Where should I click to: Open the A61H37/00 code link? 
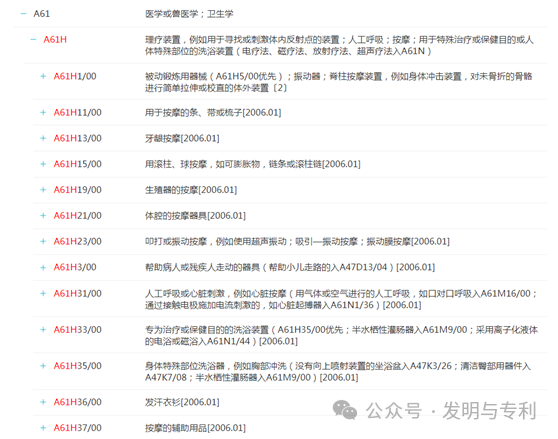pos(78,428)
